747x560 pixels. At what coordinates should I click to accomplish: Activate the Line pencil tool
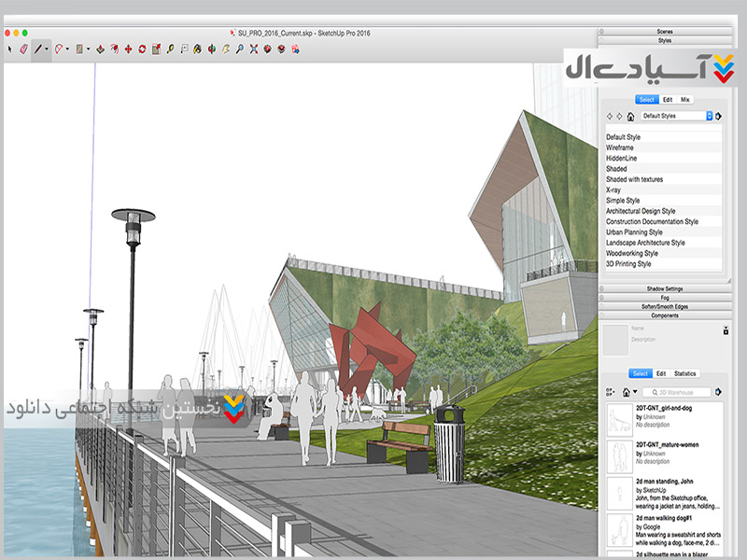pos(39,48)
